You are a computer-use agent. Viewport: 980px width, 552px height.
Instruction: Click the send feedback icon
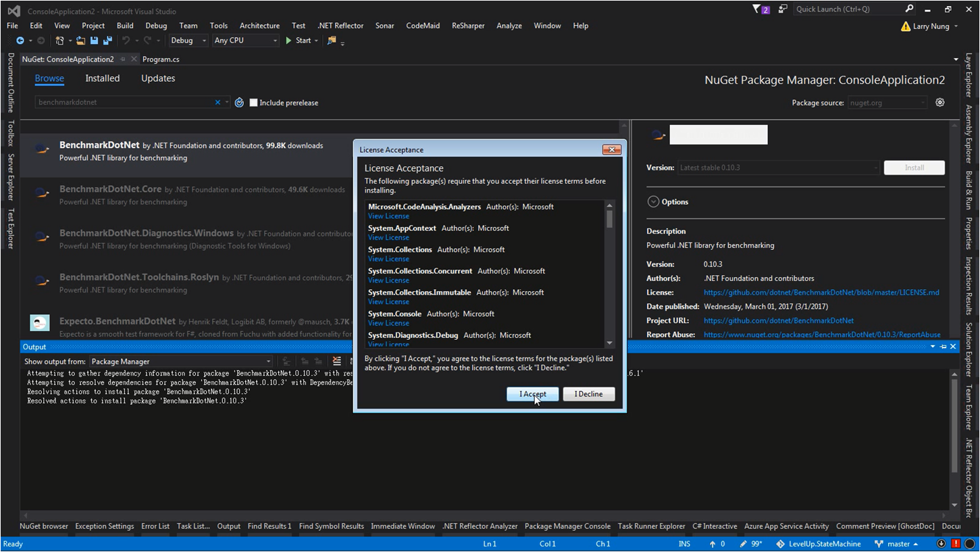click(x=782, y=9)
